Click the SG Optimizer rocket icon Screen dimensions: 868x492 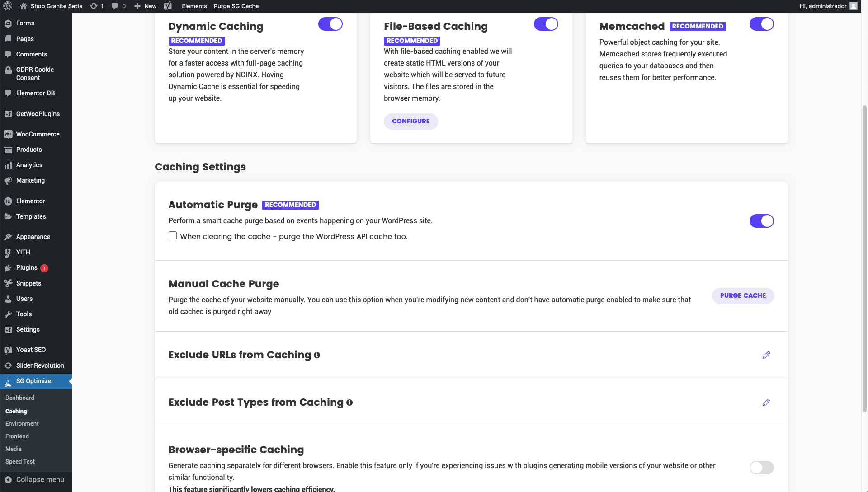(x=8, y=382)
